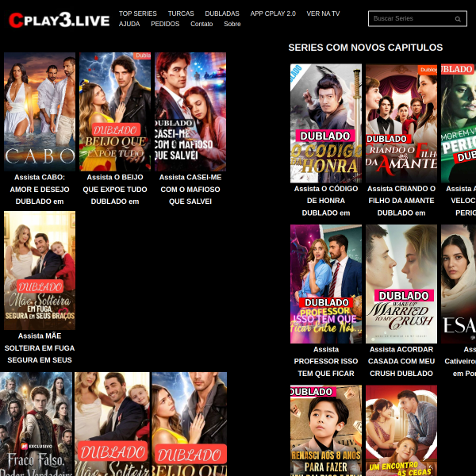The image size is (476, 476).
Task: Open the TURCAS menu item
Action: pos(181,13)
